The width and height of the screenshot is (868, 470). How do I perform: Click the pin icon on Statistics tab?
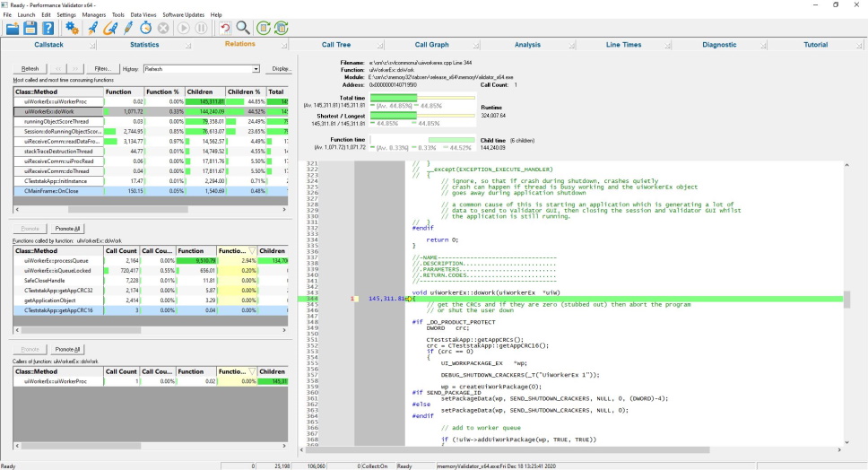pyautogui.click(x=188, y=46)
